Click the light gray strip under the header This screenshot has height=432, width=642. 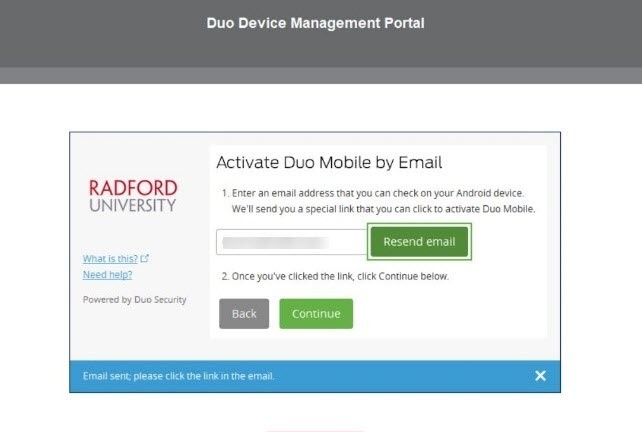(x=320, y=76)
